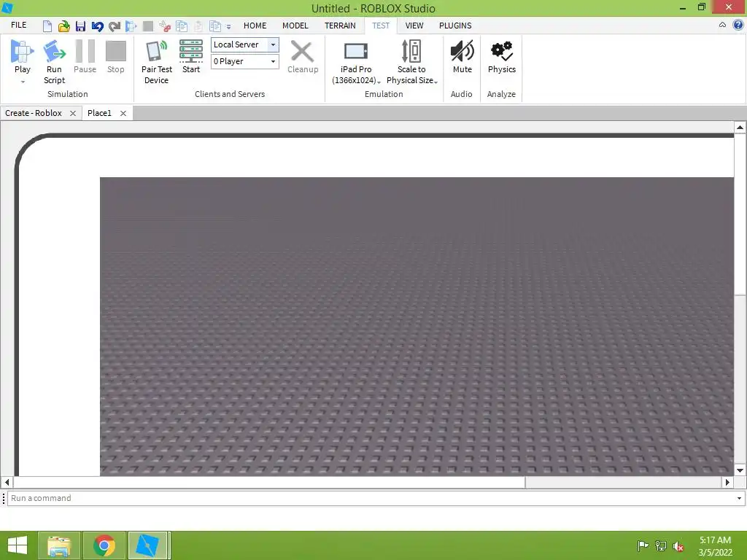Screen dimensions: 747x560
Task: Open the 0 Player dropdown
Action: [x=273, y=61]
